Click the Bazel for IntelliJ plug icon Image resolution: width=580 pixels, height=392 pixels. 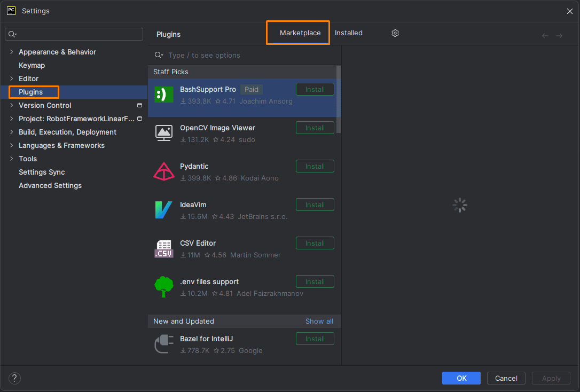(x=164, y=344)
